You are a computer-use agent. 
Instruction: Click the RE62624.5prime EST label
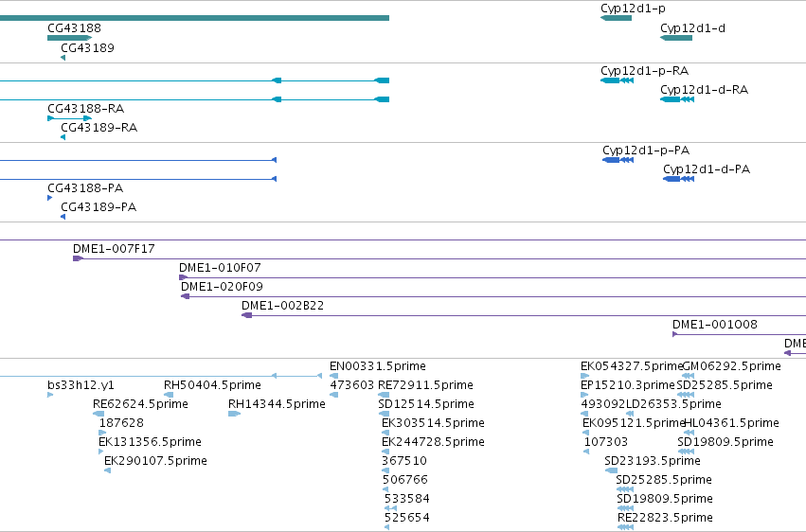click(140, 404)
